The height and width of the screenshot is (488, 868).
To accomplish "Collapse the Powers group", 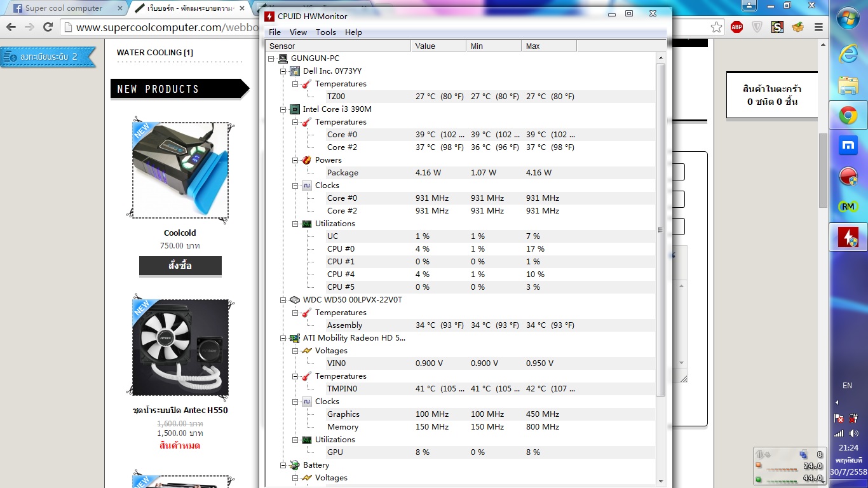I will click(295, 160).
